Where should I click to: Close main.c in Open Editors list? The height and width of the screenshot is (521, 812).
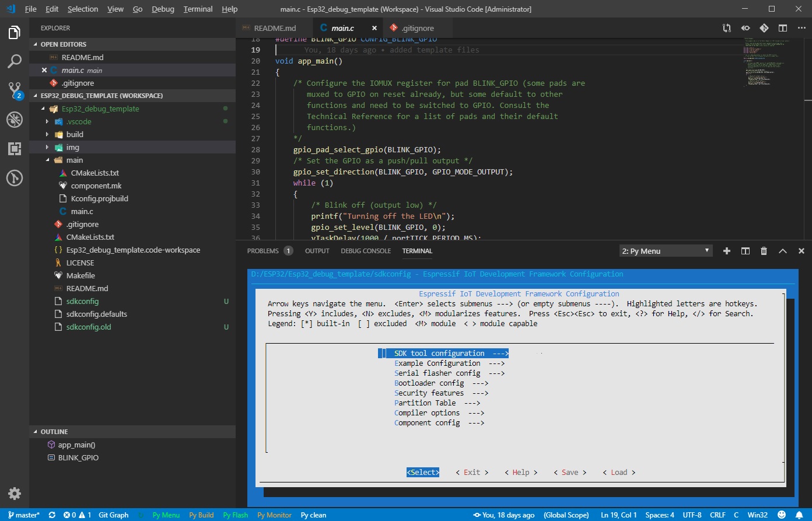click(44, 70)
